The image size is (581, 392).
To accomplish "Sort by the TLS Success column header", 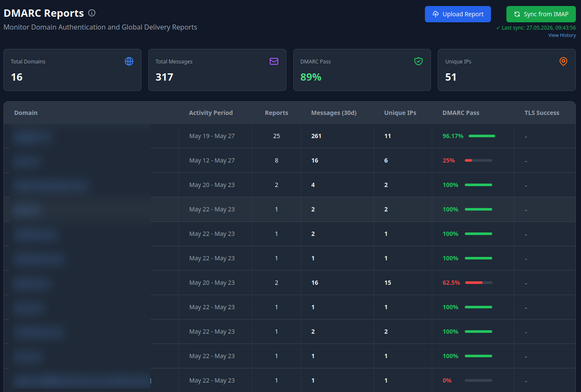I will click(x=542, y=113).
